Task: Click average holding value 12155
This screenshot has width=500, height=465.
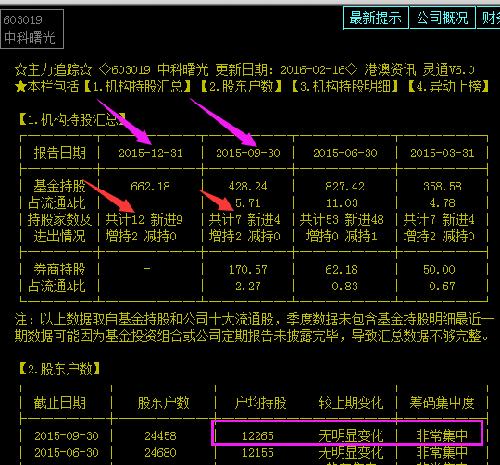Action: click(257, 453)
